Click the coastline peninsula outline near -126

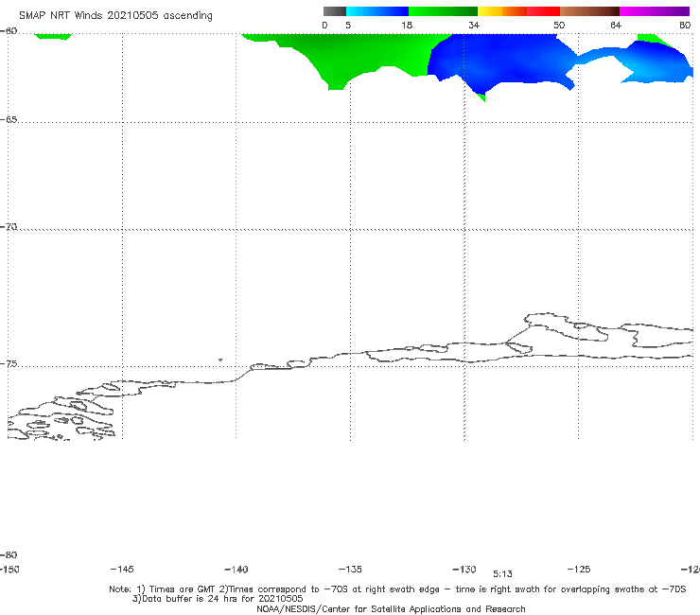point(565,328)
